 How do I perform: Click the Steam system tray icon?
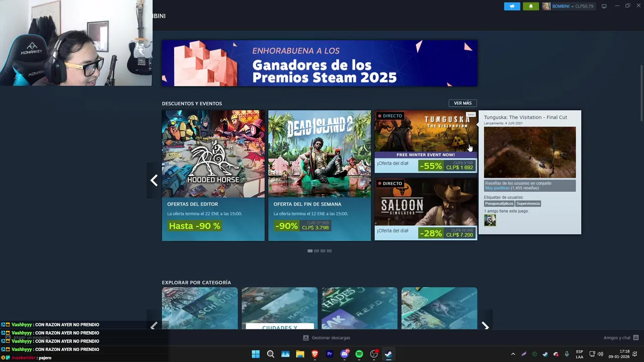pyautogui.click(x=545, y=354)
